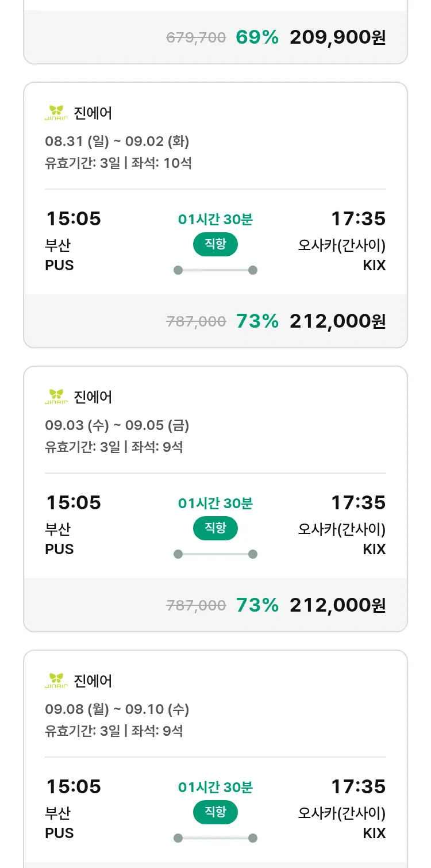Screen dimensions: 431x868
Task: Click 73% discount on 09.03 flight
Action: coord(257,605)
